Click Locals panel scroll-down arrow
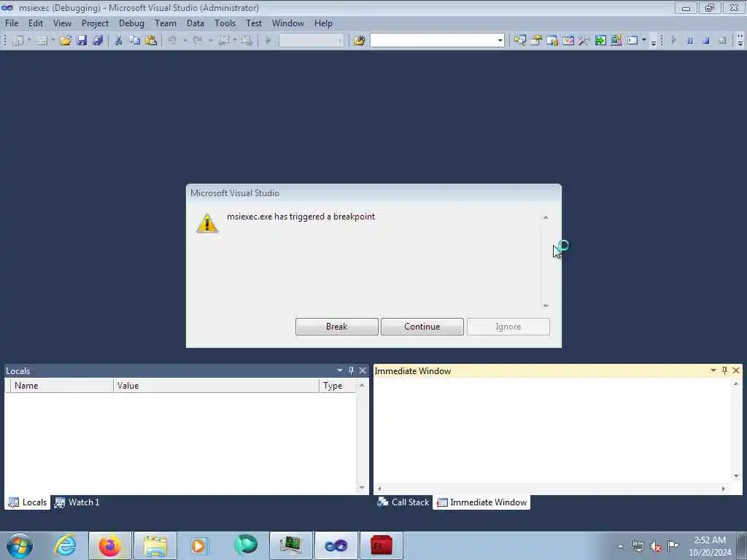 click(x=362, y=488)
